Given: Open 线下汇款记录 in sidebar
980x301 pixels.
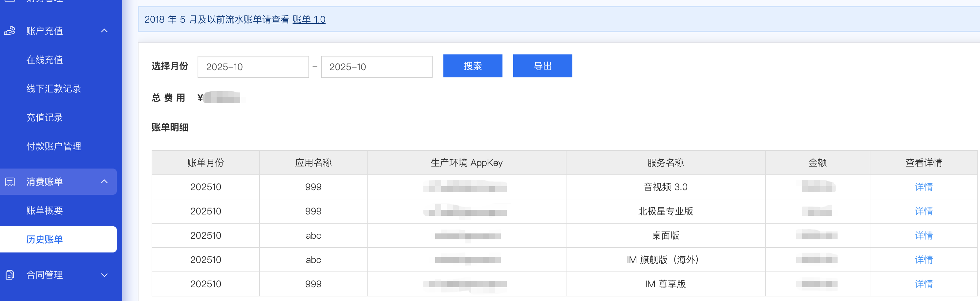Looking at the screenshot, I should (53, 89).
